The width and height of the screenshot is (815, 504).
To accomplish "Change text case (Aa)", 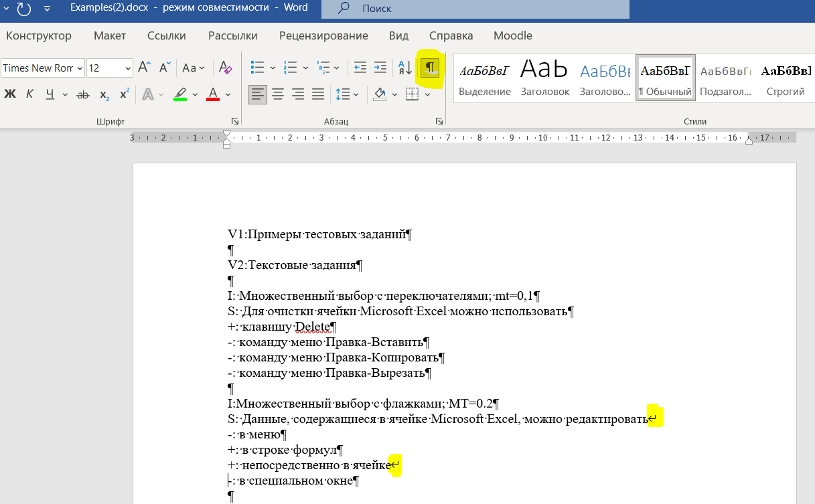I will pos(194,68).
